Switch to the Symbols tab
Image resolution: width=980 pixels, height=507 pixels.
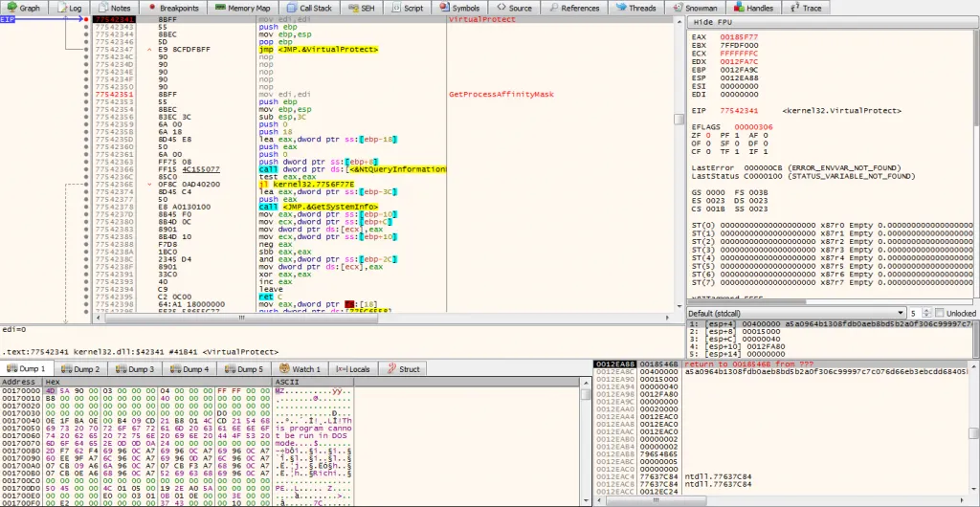(x=459, y=8)
